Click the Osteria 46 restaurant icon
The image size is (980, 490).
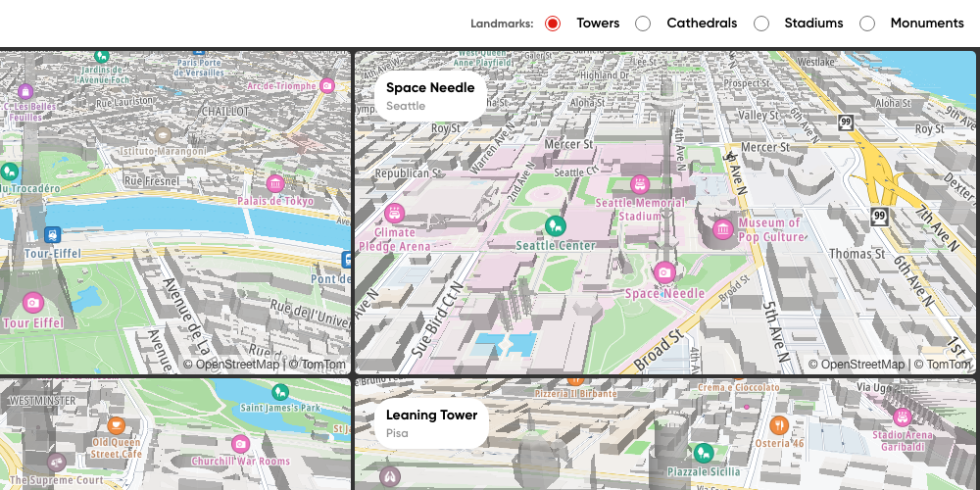(779, 425)
